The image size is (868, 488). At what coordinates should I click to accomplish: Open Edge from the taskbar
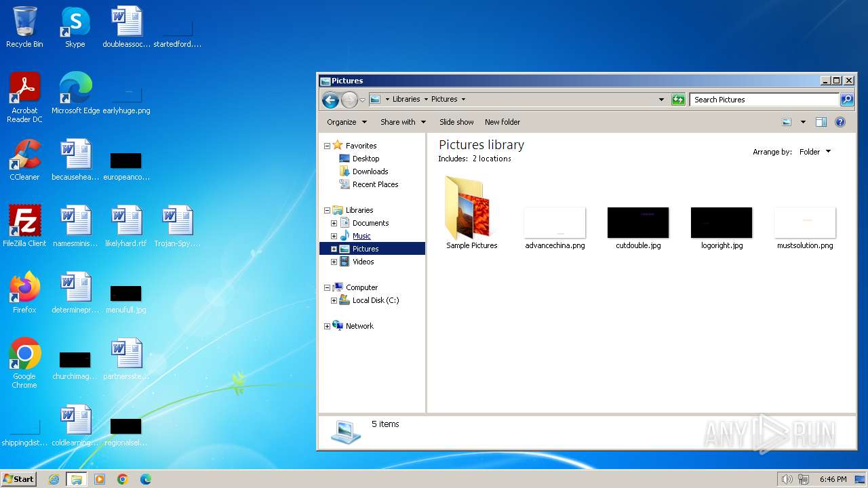(146, 479)
